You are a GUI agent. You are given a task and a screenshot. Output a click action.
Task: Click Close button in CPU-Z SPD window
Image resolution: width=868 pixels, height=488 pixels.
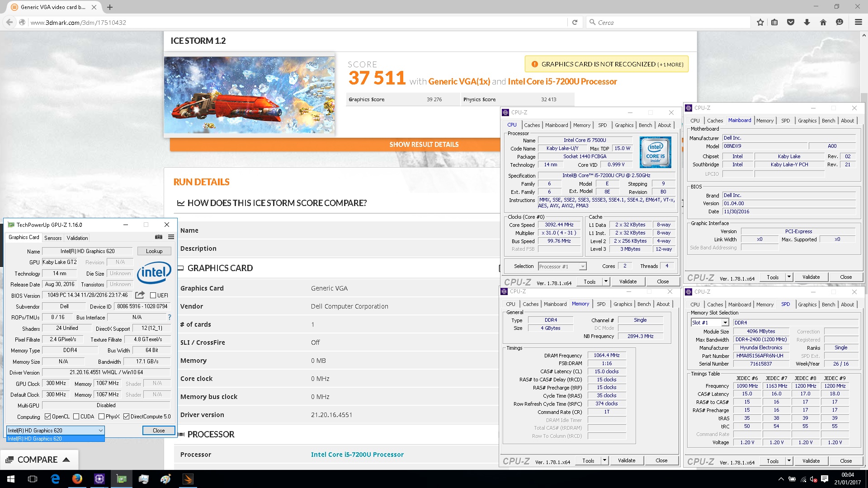pyautogui.click(x=845, y=461)
